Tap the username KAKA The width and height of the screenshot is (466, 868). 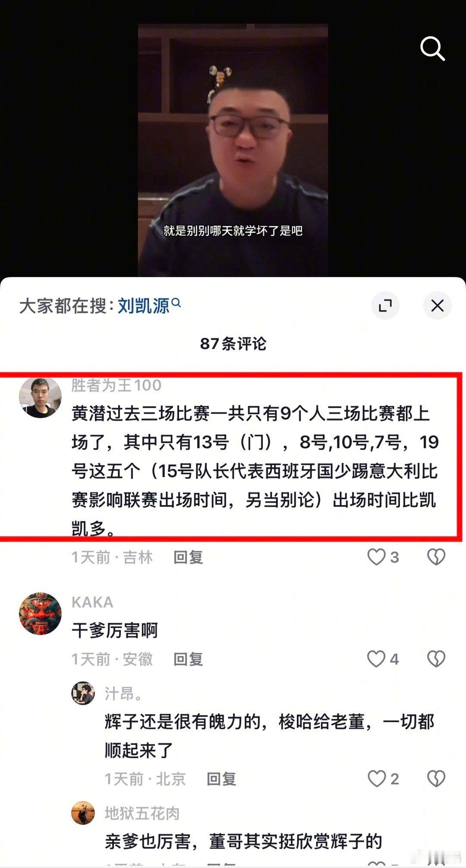point(92,602)
